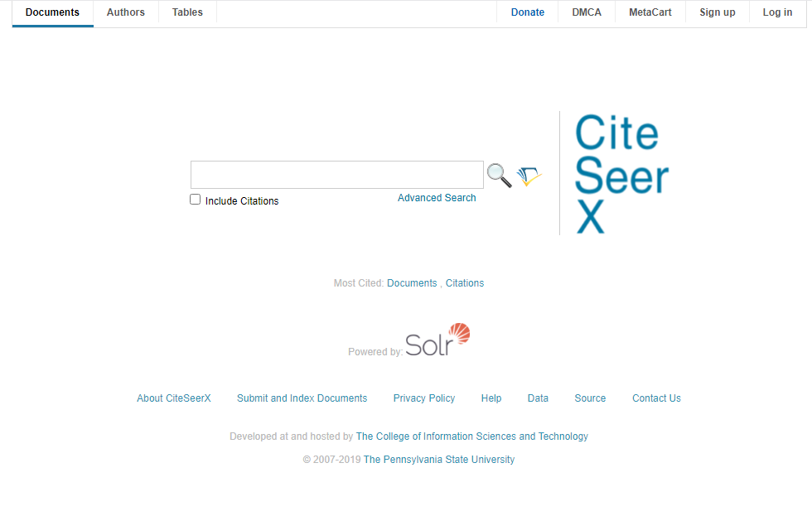Open MetaCart in top navigation
This screenshot has height=516, width=812.
click(650, 12)
